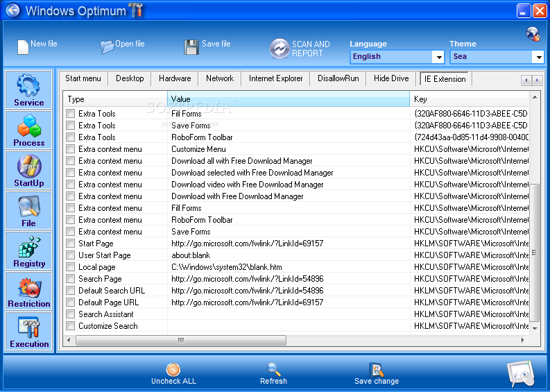Click the globe icon at top right

(533, 34)
